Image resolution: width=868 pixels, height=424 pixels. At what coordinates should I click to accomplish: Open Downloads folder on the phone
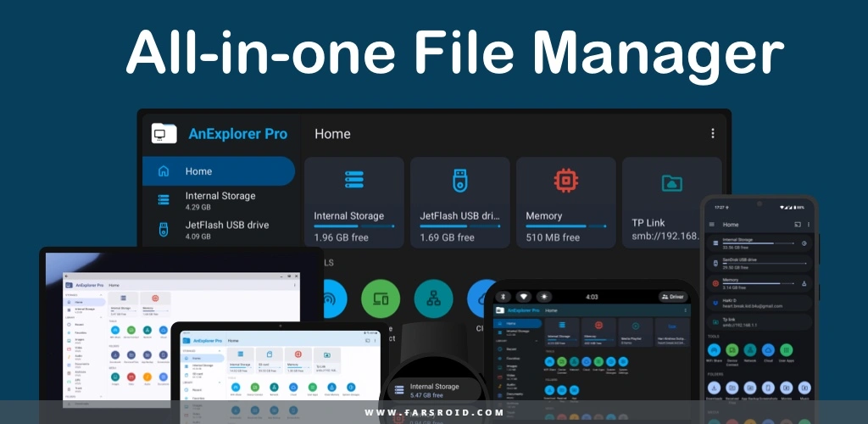click(714, 388)
